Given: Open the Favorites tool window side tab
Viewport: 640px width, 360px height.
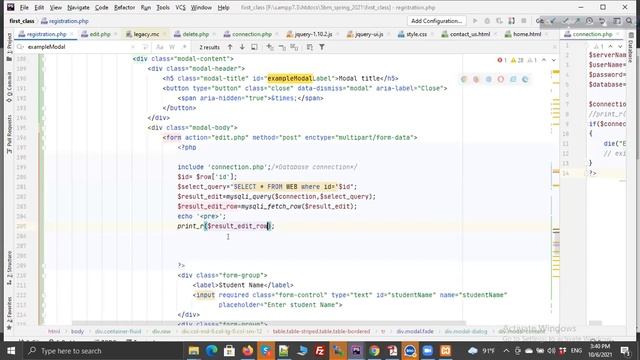Looking at the screenshot, I should click(x=9, y=313).
